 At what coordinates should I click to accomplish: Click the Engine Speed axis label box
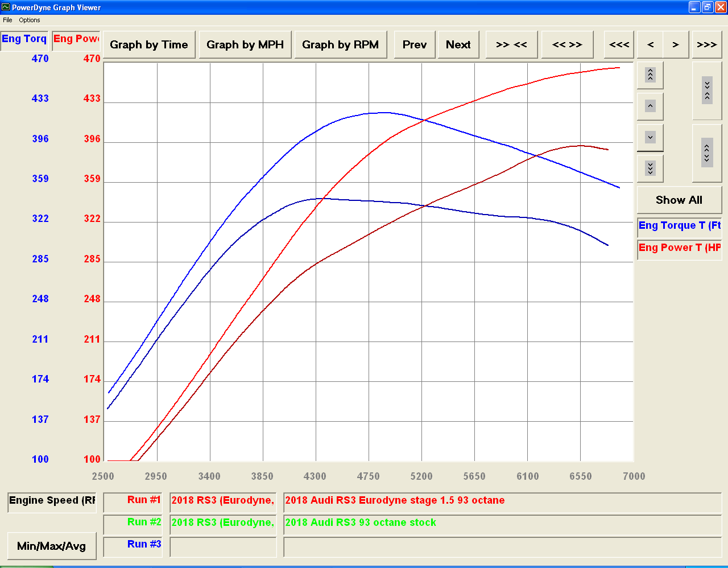[52, 501]
